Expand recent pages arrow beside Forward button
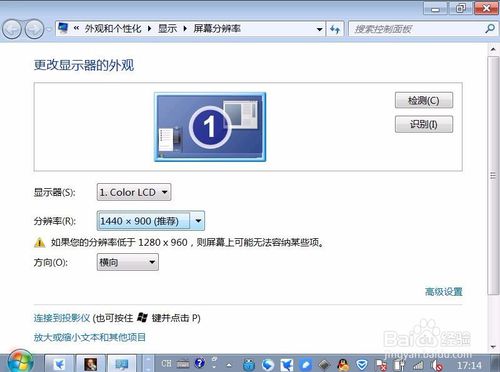Screen dimensions: 500x372 click(x=49, y=29)
